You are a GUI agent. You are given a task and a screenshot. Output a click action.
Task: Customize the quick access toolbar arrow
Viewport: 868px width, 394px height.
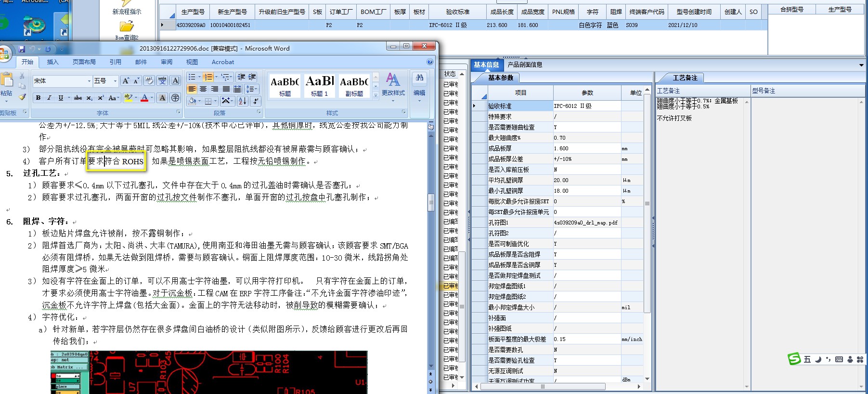tap(62, 49)
